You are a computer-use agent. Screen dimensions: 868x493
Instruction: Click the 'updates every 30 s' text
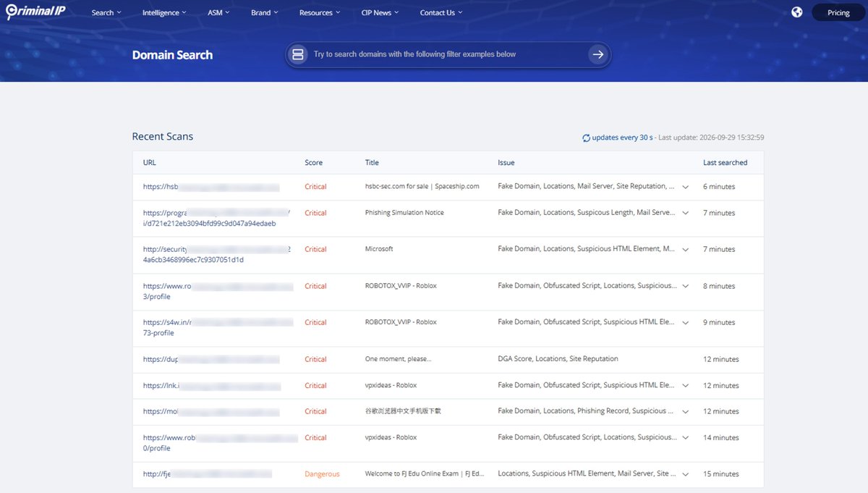tap(622, 138)
